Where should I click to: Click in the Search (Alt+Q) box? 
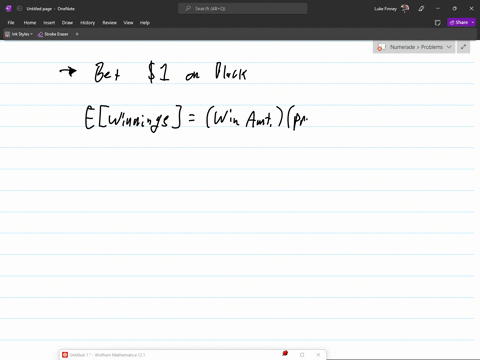click(x=243, y=9)
